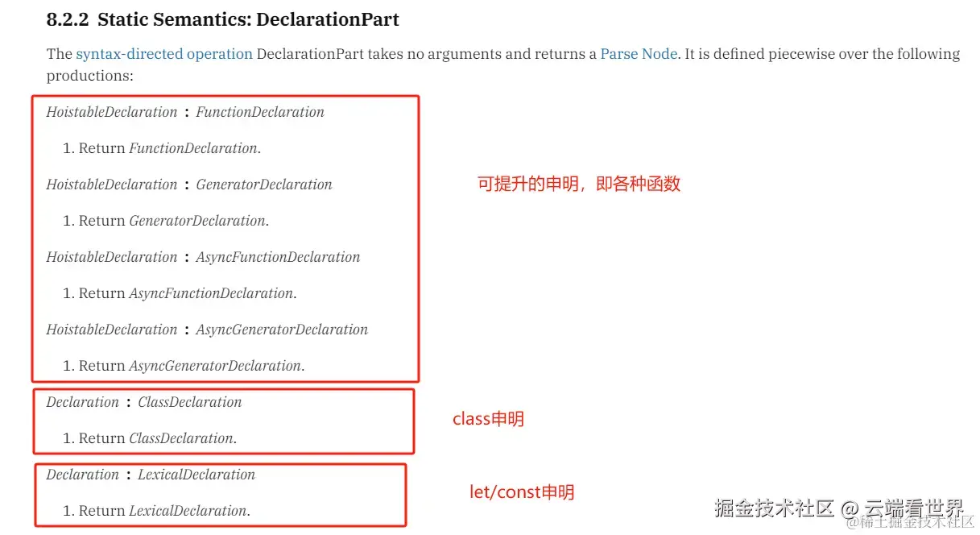
Task: Click ClassDeclaration in the production rule
Action: [189, 402]
